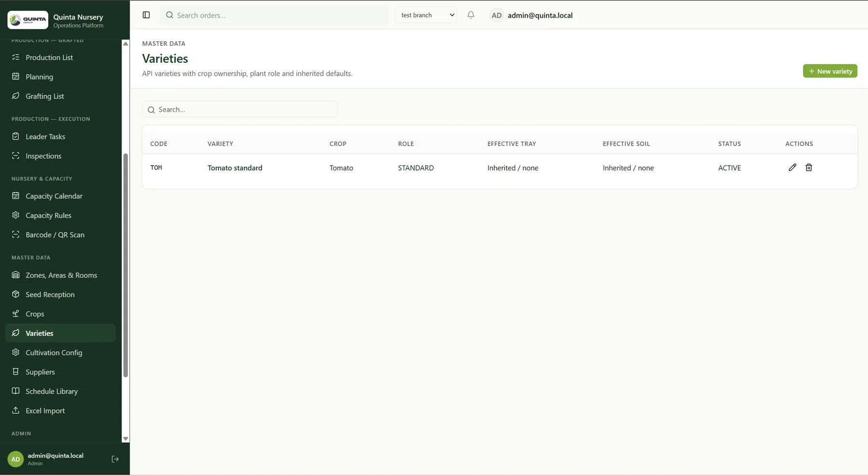Click the Planning calendar icon
This screenshot has width=868, height=475.
pos(15,77)
